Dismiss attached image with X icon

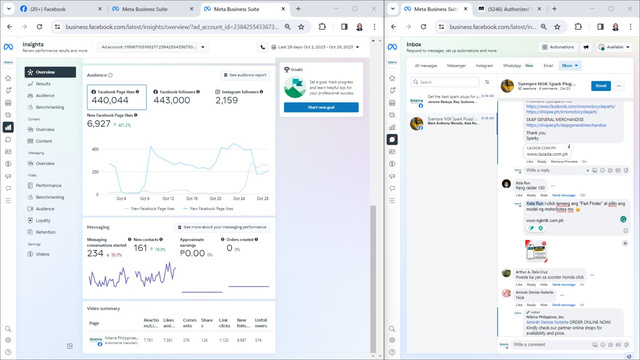coord(625,243)
